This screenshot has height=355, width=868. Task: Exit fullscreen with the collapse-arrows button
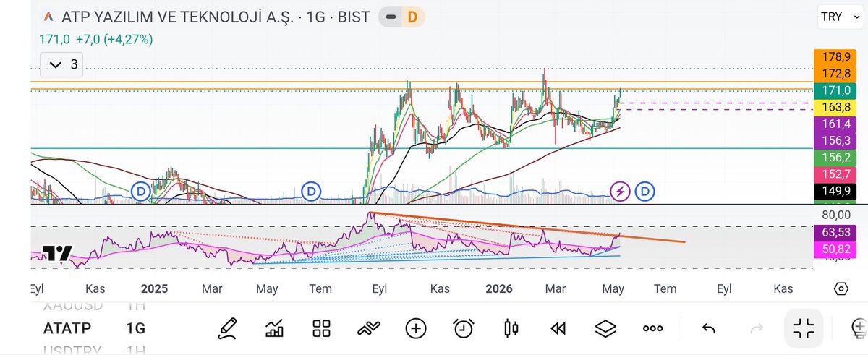click(804, 328)
